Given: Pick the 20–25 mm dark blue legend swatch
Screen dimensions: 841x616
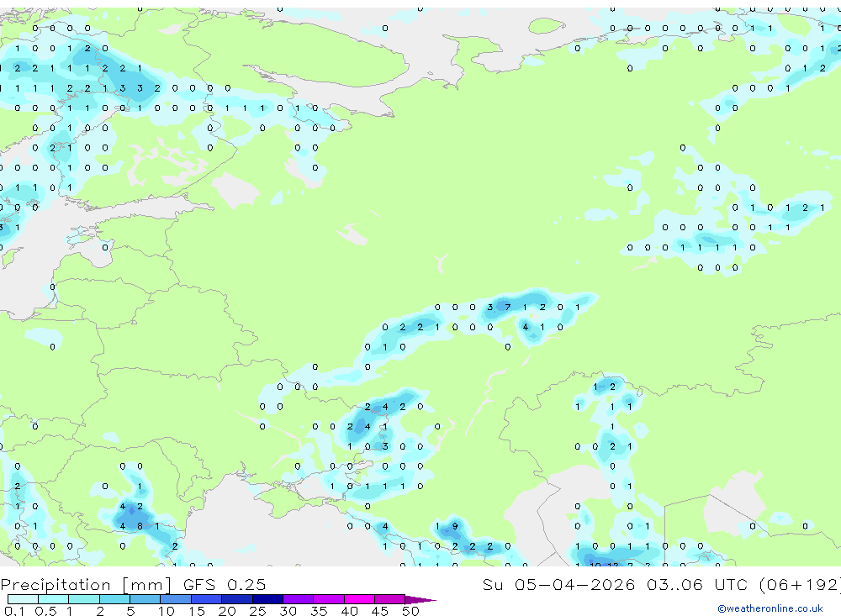Looking at the screenshot, I should pyautogui.click(x=237, y=599).
